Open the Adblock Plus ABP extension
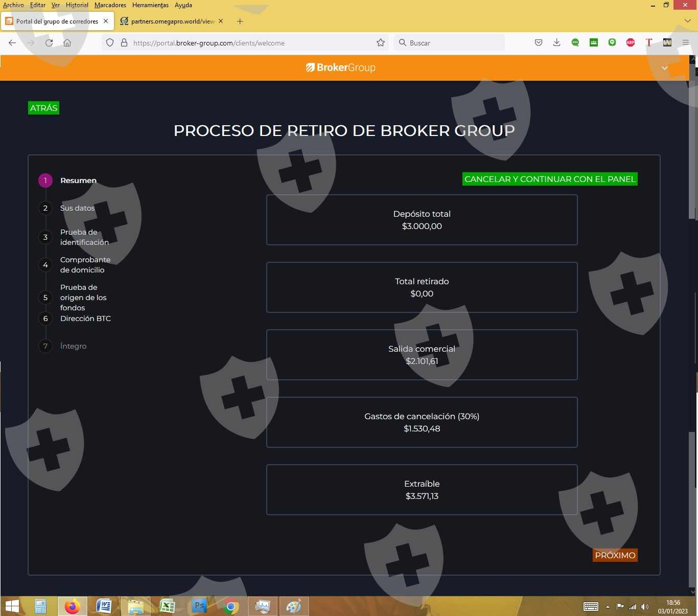Viewport: 698px width, 616px height. pyautogui.click(x=631, y=43)
